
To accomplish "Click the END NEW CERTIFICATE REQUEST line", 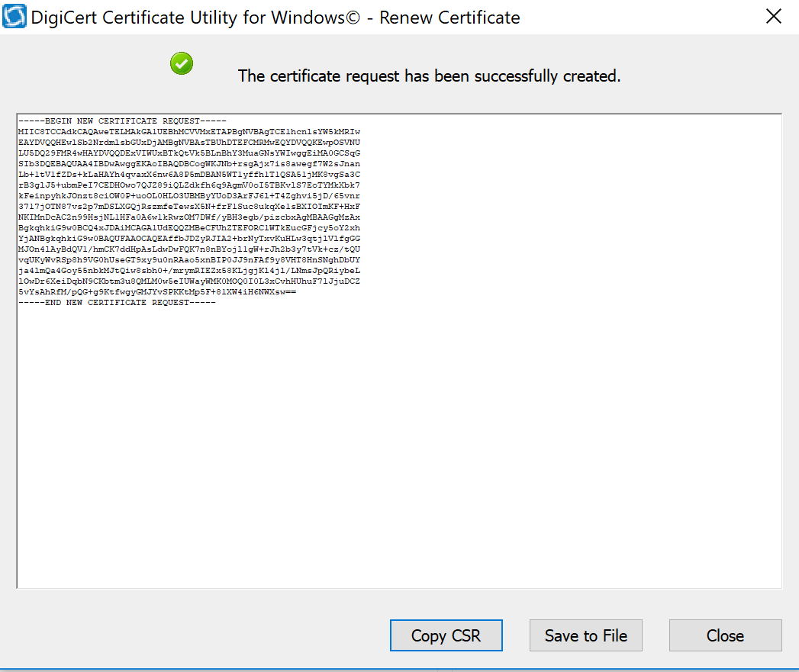I will (117, 303).
